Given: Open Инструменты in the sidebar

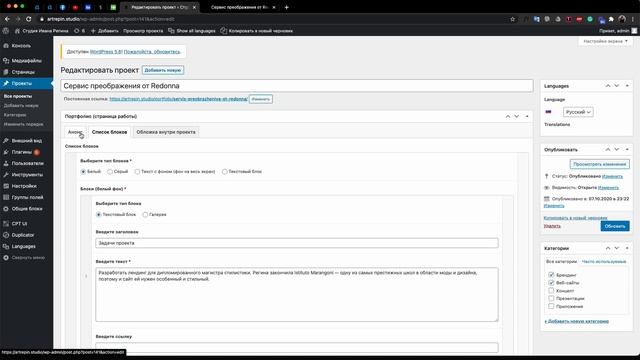Looking at the screenshot, I should click(x=27, y=175).
